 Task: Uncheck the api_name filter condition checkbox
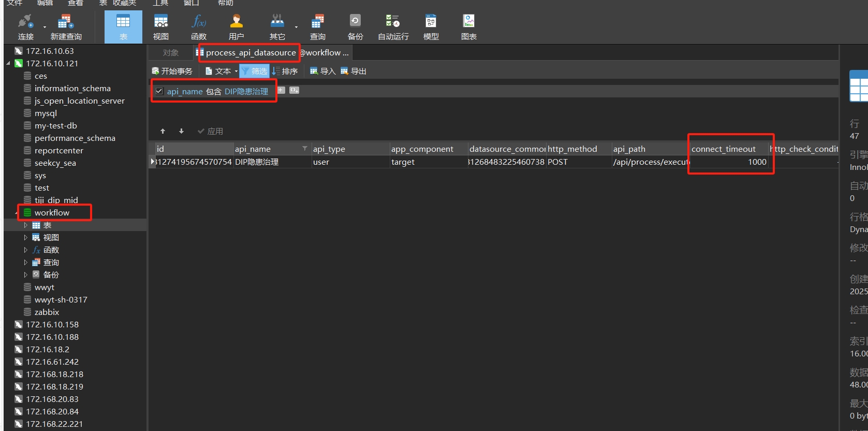point(159,91)
